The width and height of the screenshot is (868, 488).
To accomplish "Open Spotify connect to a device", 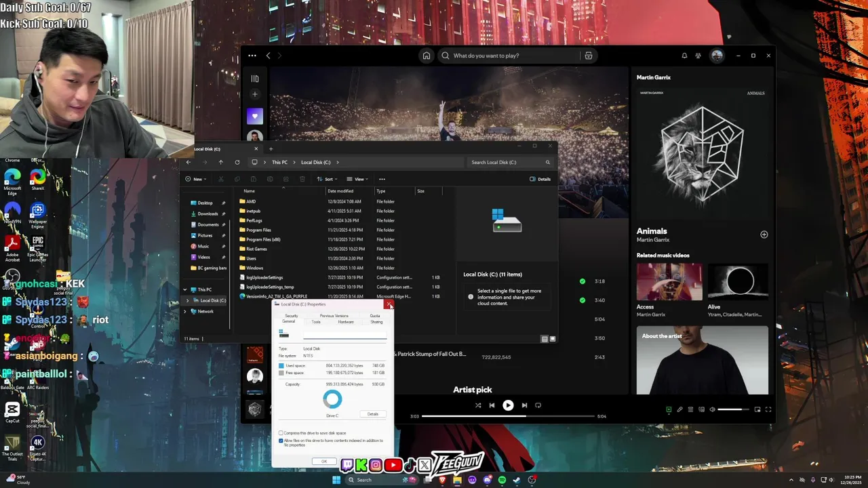I will coord(702,409).
